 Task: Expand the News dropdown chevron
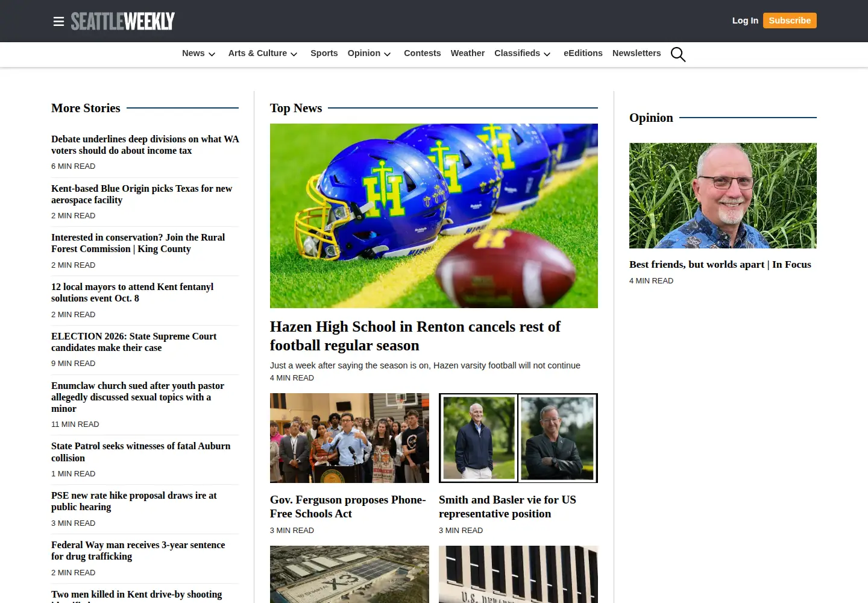(212, 54)
